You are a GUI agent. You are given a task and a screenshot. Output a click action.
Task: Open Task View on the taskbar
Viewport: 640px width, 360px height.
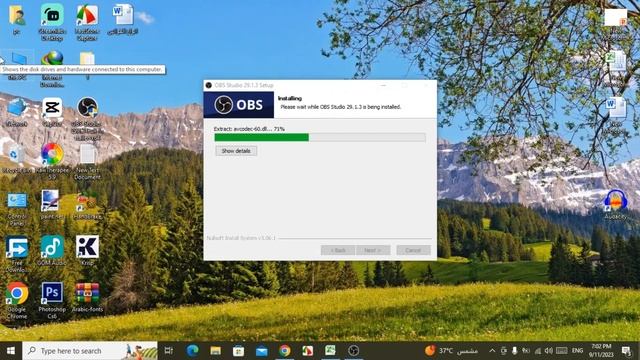click(169, 351)
